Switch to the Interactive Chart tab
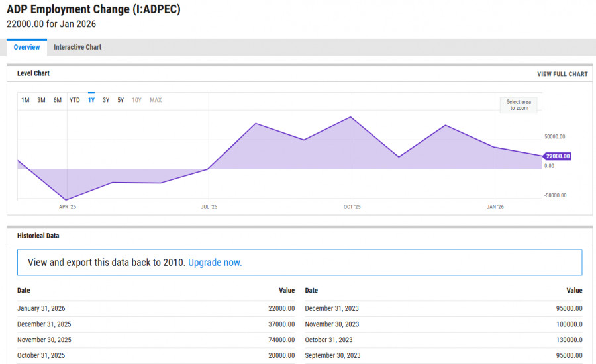 [x=77, y=48]
